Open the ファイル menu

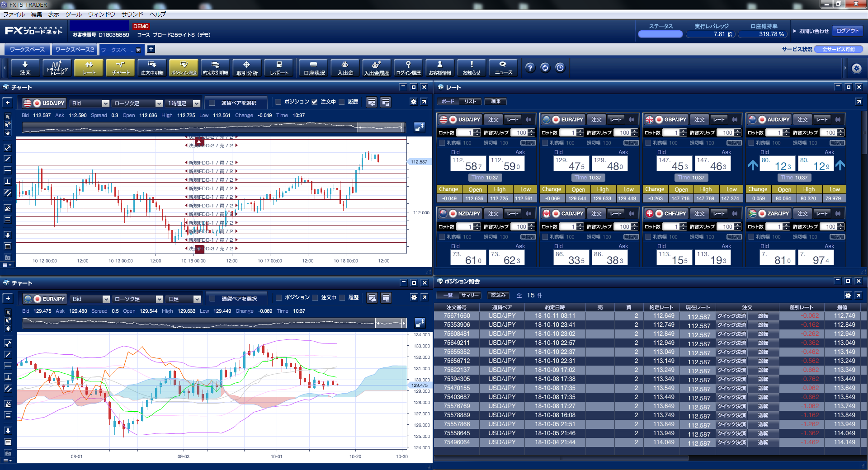14,14
